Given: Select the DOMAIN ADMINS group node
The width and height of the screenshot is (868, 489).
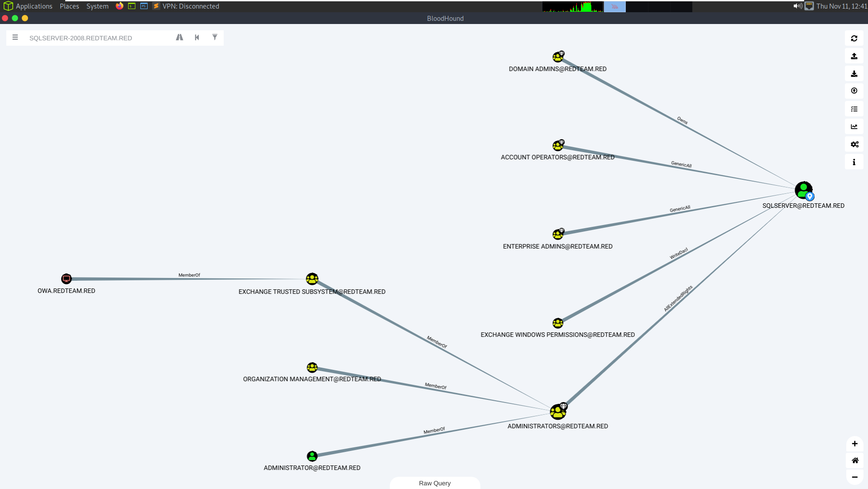Looking at the screenshot, I should pyautogui.click(x=558, y=57).
